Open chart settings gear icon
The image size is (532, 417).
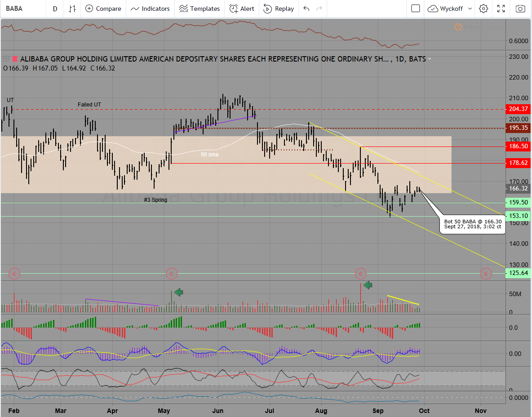[x=483, y=9]
